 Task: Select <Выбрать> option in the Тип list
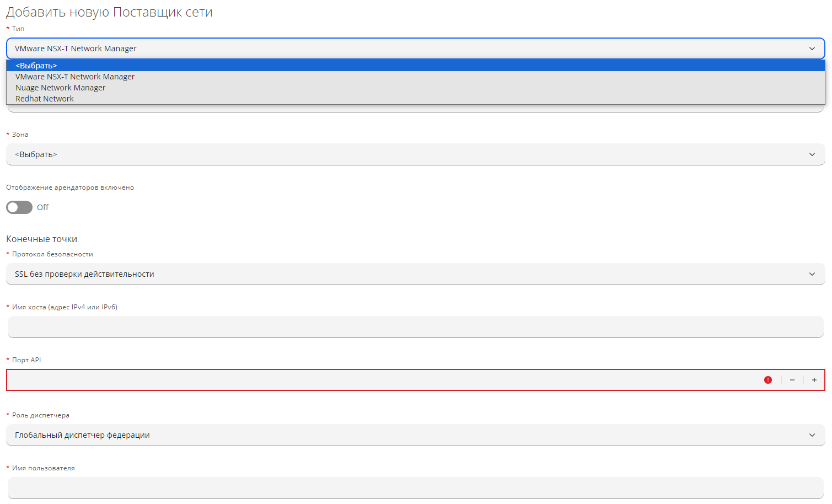point(36,66)
